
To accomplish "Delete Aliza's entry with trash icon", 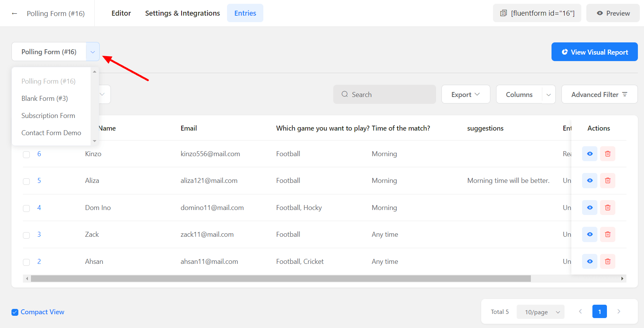I will coord(607,181).
